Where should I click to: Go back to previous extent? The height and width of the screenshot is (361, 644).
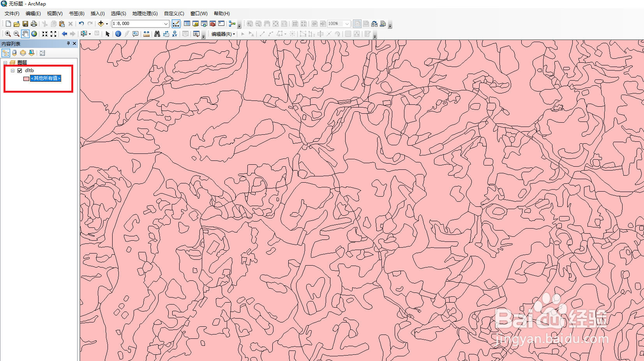(64, 34)
